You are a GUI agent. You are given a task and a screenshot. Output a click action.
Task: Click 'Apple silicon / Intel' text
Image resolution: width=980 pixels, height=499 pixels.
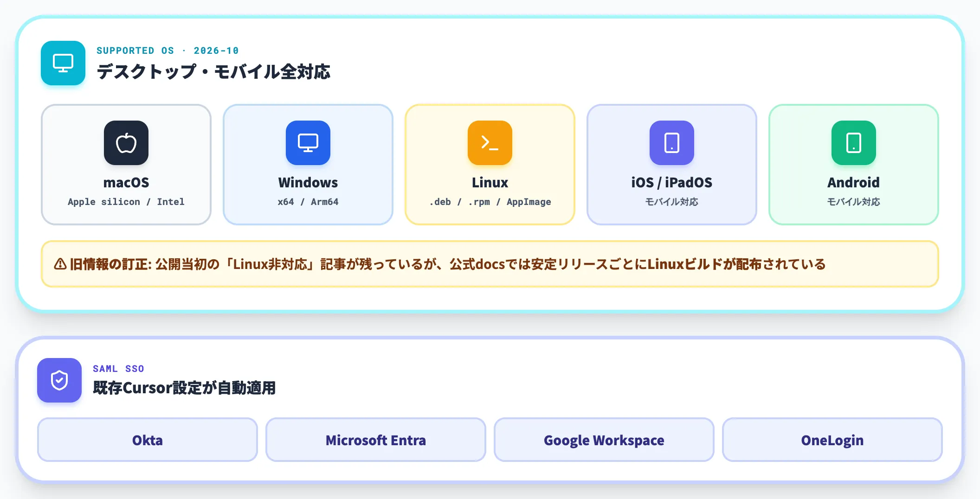click(126, 202)
